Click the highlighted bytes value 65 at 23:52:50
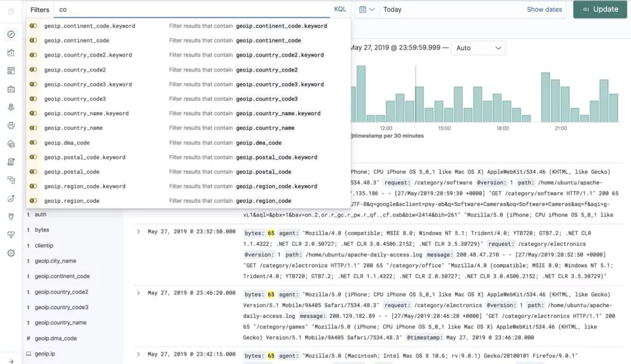 pos(271,233)
